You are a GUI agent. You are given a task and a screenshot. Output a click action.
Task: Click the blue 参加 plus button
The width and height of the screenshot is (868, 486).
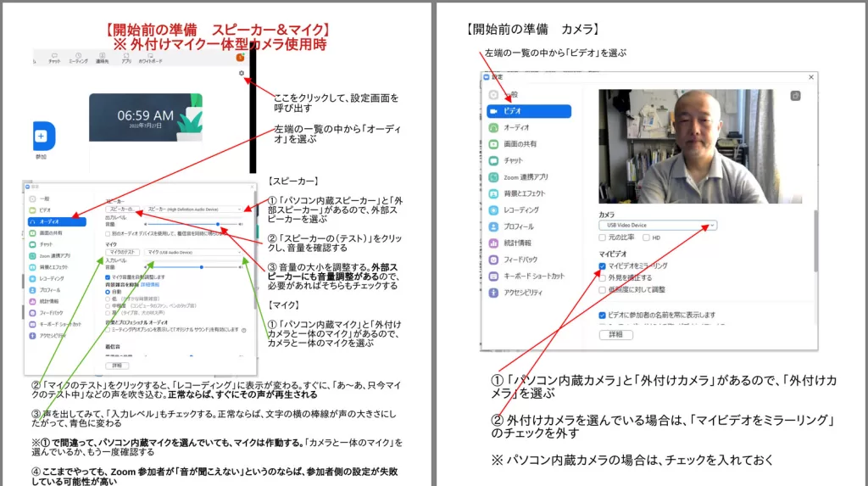44,136
